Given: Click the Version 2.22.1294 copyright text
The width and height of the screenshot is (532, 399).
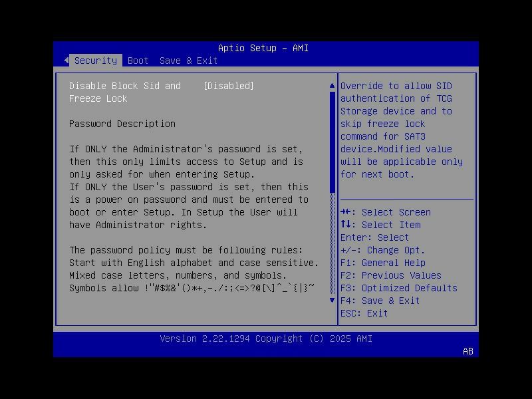Looking at the screenshot, I should pos(266,338).
